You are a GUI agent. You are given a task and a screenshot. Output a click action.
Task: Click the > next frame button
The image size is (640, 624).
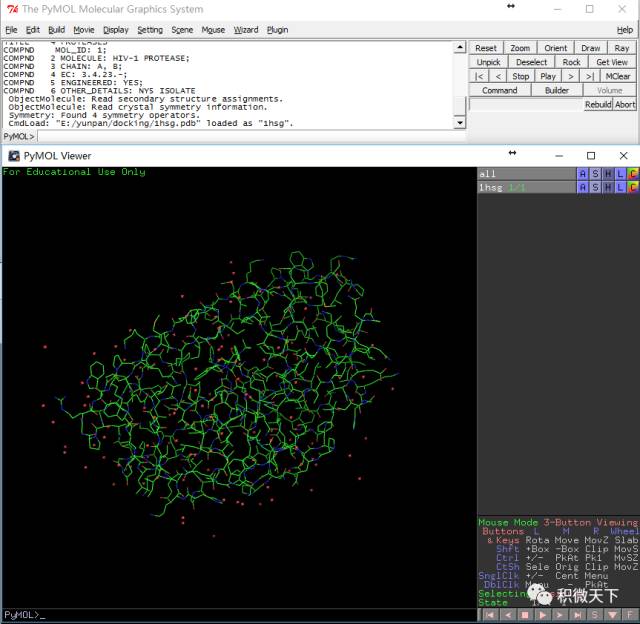click(x=571, y=76)
